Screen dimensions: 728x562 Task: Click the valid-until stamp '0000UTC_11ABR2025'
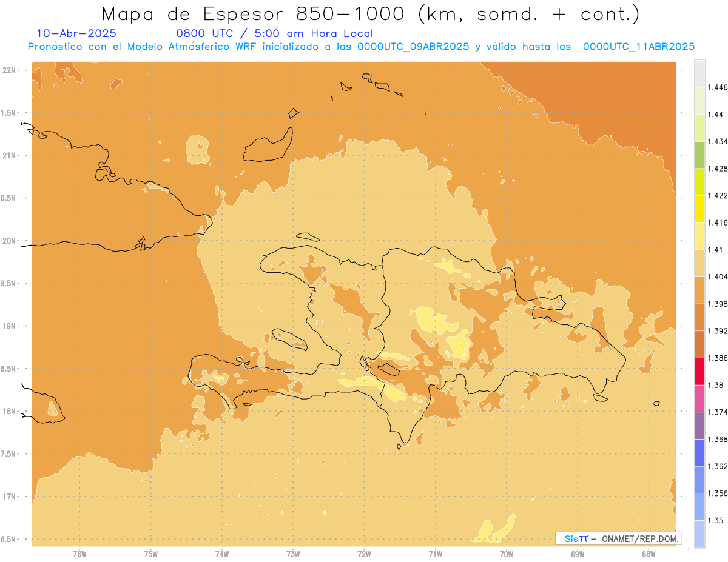[639, 47]
